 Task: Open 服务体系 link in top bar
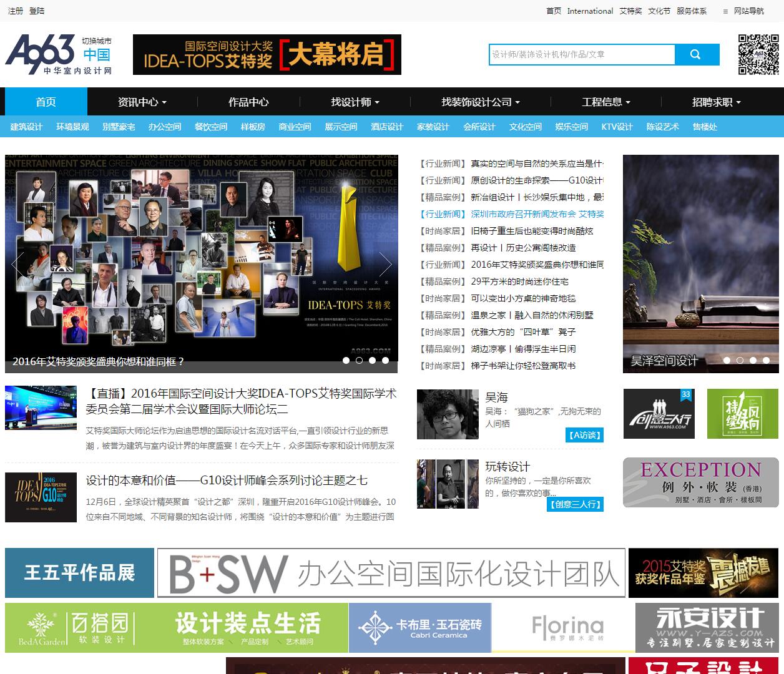click(692, 11)
